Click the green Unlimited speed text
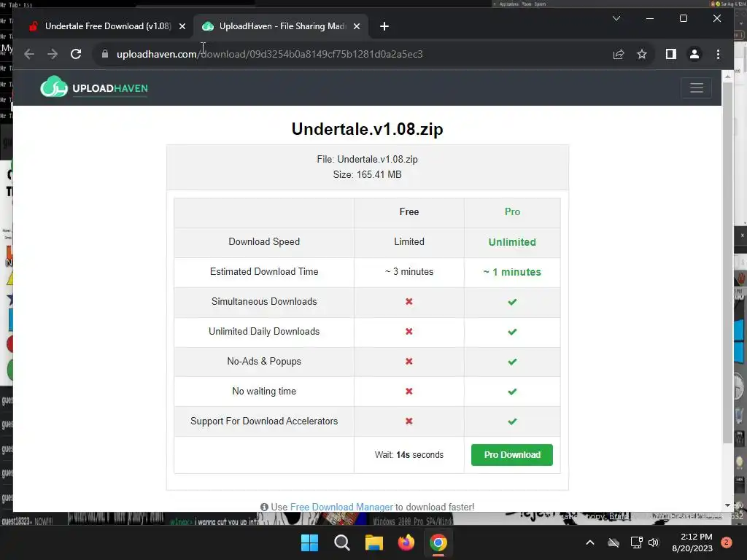 coord(512,242)
